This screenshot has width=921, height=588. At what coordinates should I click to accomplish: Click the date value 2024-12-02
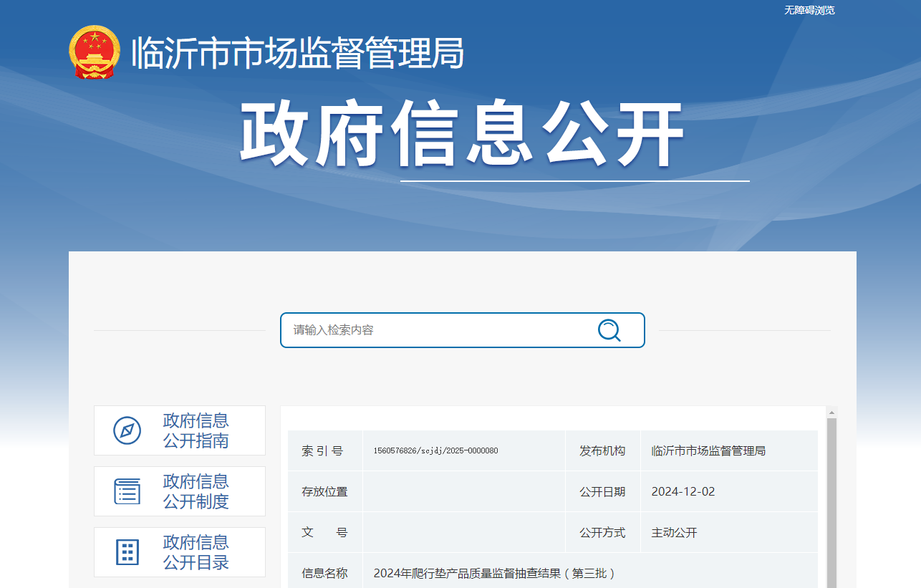tap(683, 491)
